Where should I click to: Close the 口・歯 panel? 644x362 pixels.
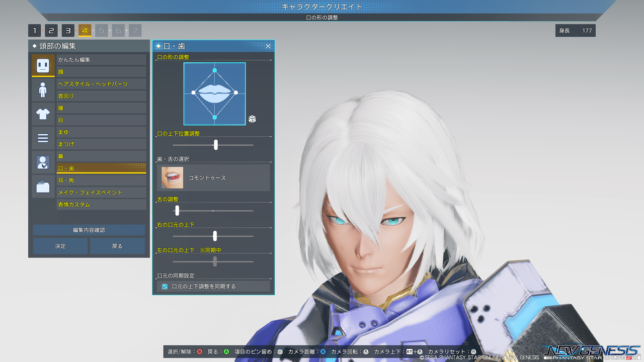[x=268, y=46]
